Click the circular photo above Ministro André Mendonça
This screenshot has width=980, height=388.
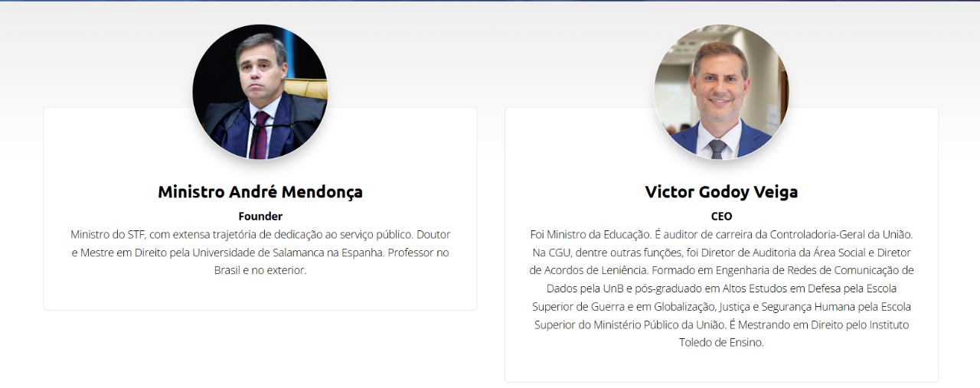click(260, 92)
